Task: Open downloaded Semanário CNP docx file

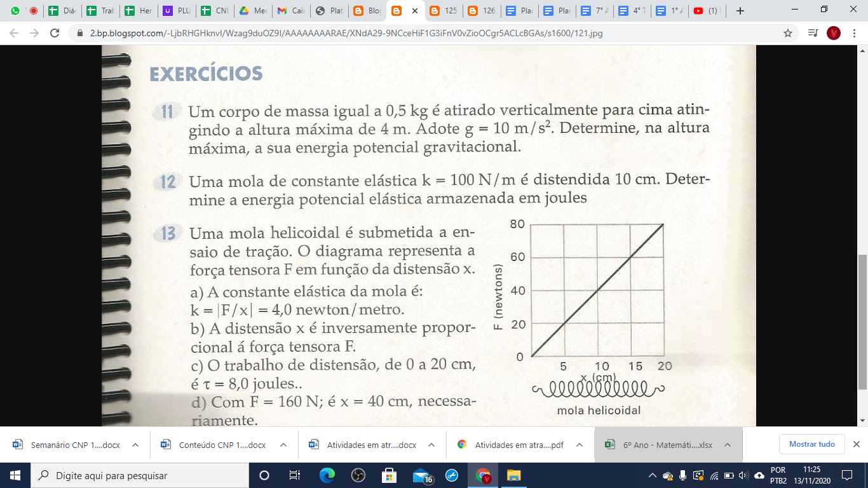Action: click(x=67, y=445)
